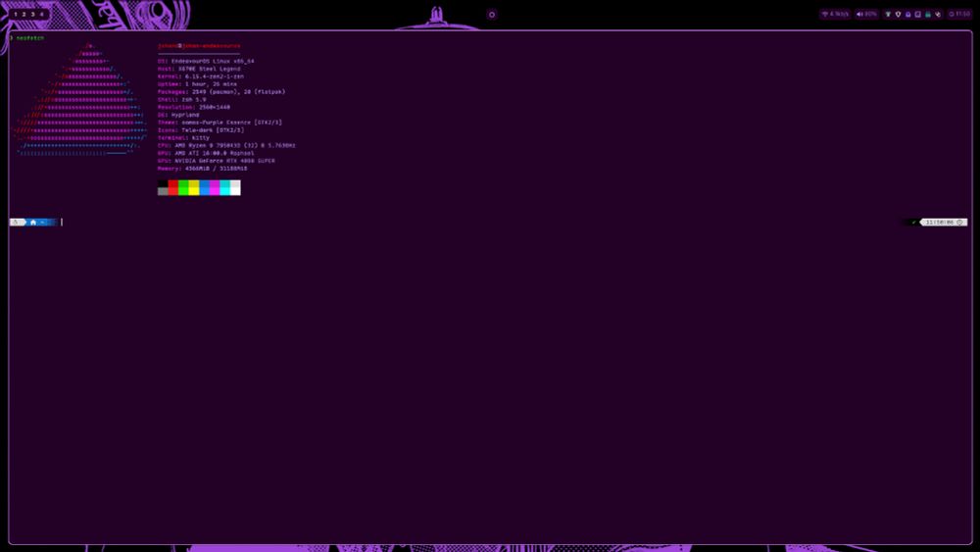Switch to workspace 3 in the bar
This screenshot has height=552, width=980.
point(33,14)
